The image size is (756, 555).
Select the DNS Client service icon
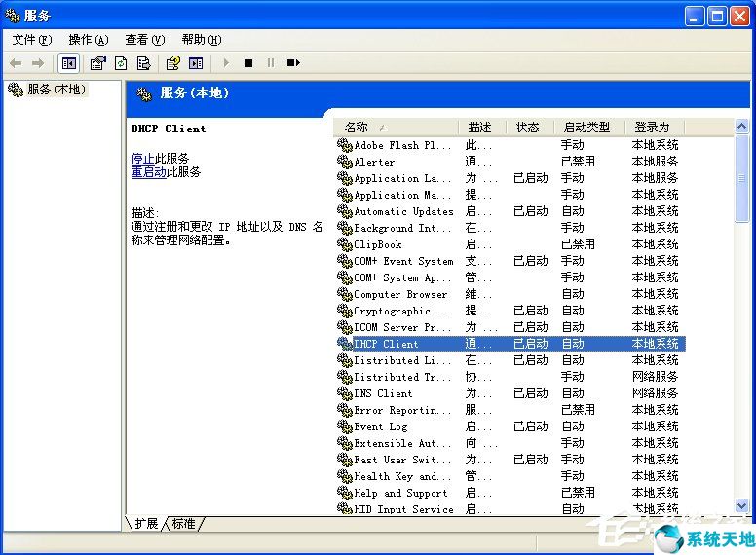tap(344, 393)
